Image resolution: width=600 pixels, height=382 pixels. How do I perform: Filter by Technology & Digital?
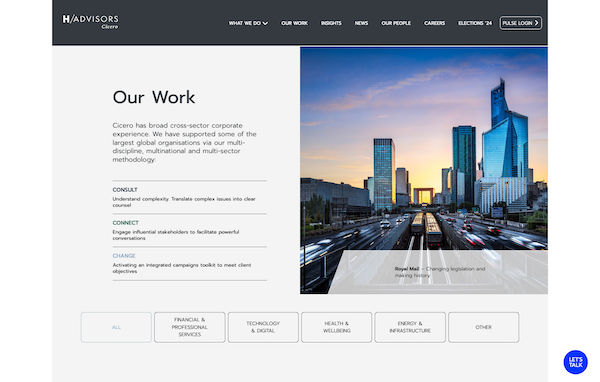pyautogui.click(x=263, y=327)
